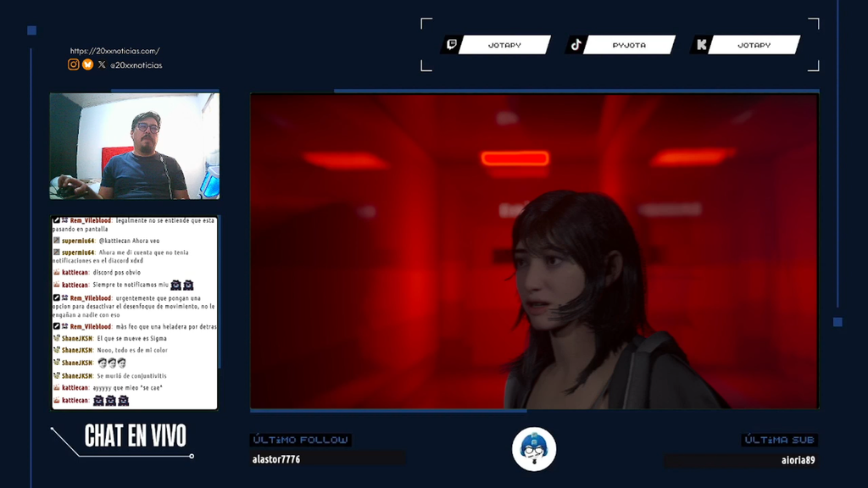Click the message 'discord pos obvio'
Screen dimensions: 868x488
tap(117, 272)
